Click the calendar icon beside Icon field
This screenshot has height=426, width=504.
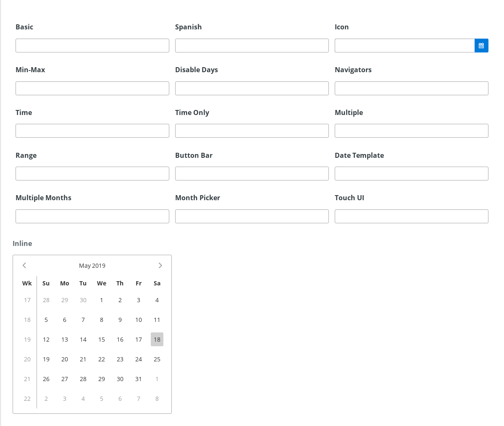(x=481, y=46)
